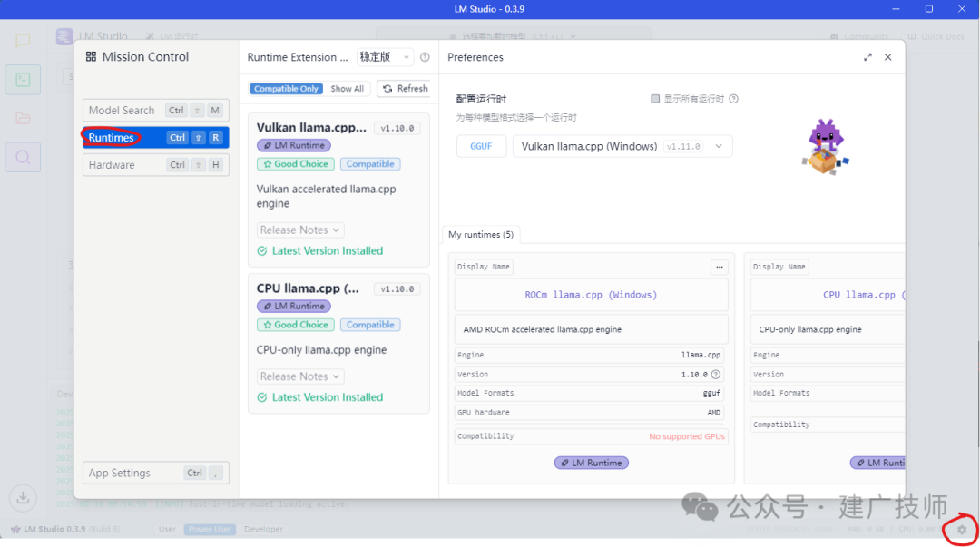980x547 pixels.
Task: Click the No supported GPUs compatibility text
Action: point(686,436)
